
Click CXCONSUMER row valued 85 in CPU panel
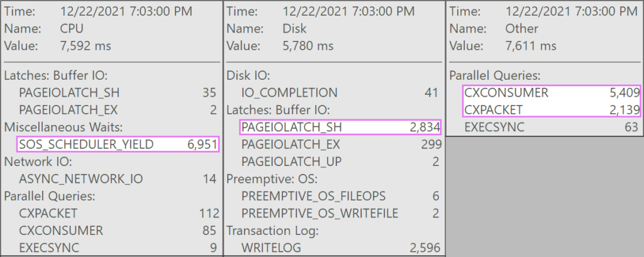click(118, 231)
